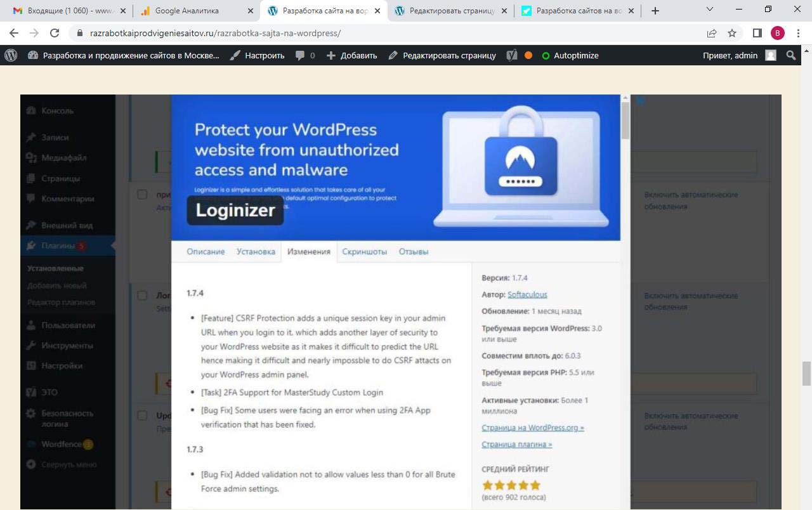
Task: Open the Chrome three-dot menu
Action: [x=799, y=33]
